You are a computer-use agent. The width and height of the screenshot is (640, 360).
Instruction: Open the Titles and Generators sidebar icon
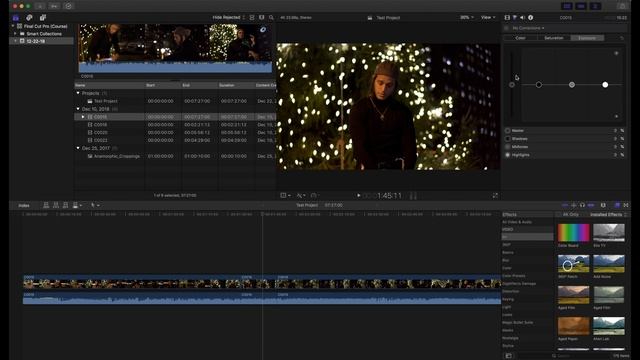click(x=42, y=18)
